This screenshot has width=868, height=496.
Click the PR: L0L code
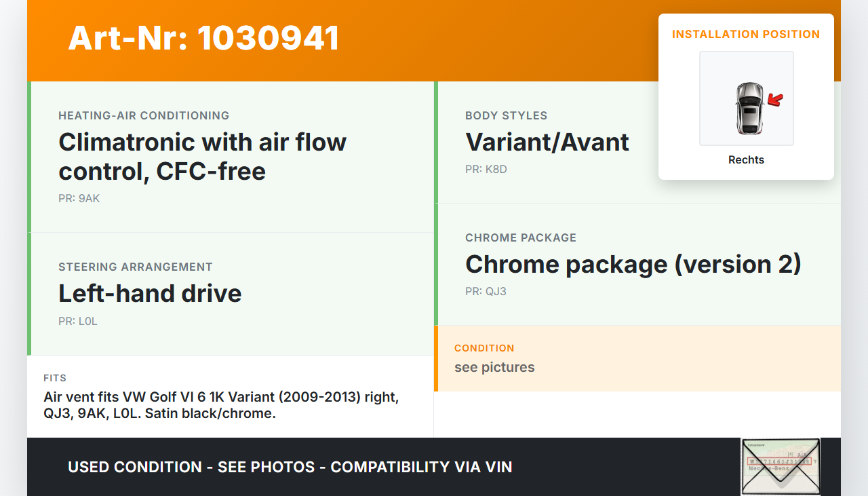[x=78, y=322]
